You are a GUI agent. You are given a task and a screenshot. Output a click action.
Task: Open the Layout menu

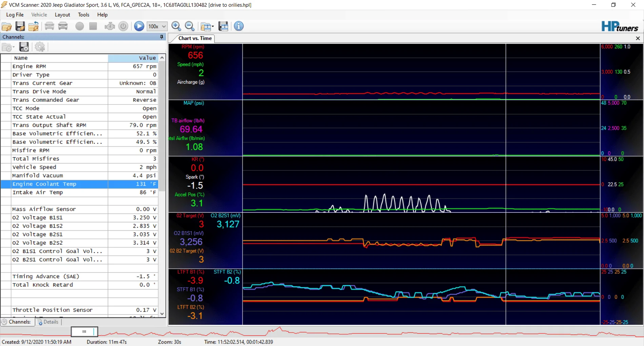[x=62, y=15]
